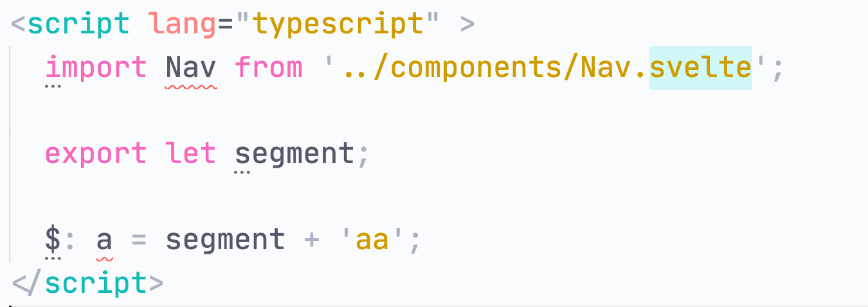This screenshot has height=307, width=868.
Task: Click the opening script tag name
Action: pos(79,24)
